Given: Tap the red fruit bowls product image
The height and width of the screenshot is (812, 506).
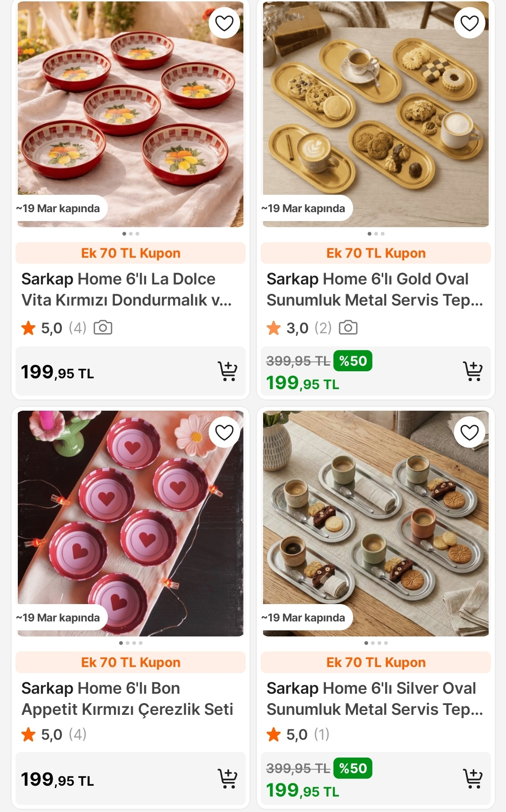Looking at the screenshot, I should [x=130, y=113].
